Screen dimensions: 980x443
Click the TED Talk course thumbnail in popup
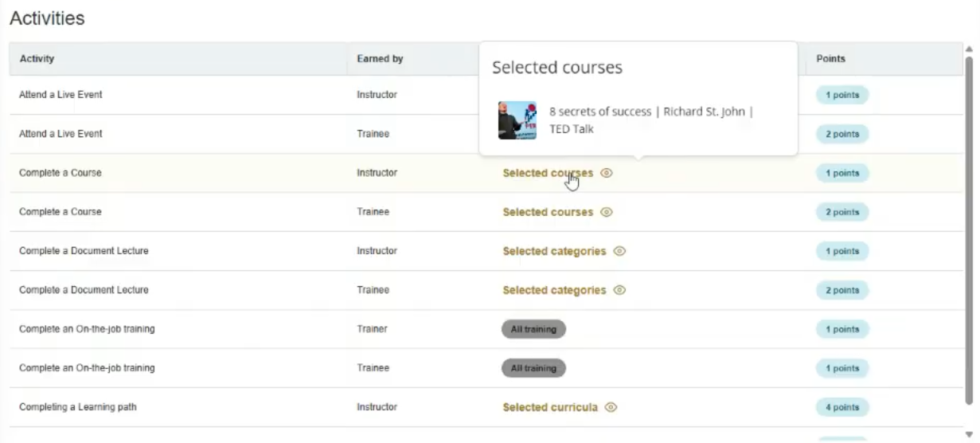pyautogui.click(x=517, y=120)
